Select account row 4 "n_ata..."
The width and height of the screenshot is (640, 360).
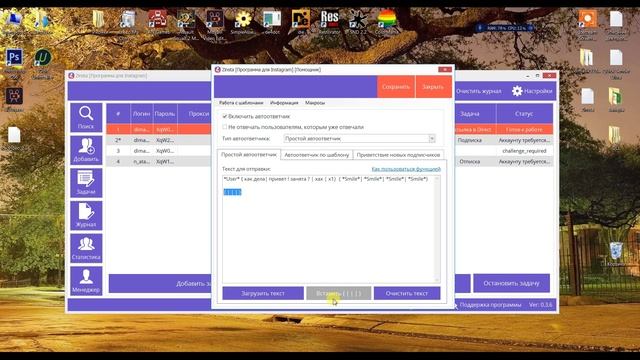tap(159, 161)
